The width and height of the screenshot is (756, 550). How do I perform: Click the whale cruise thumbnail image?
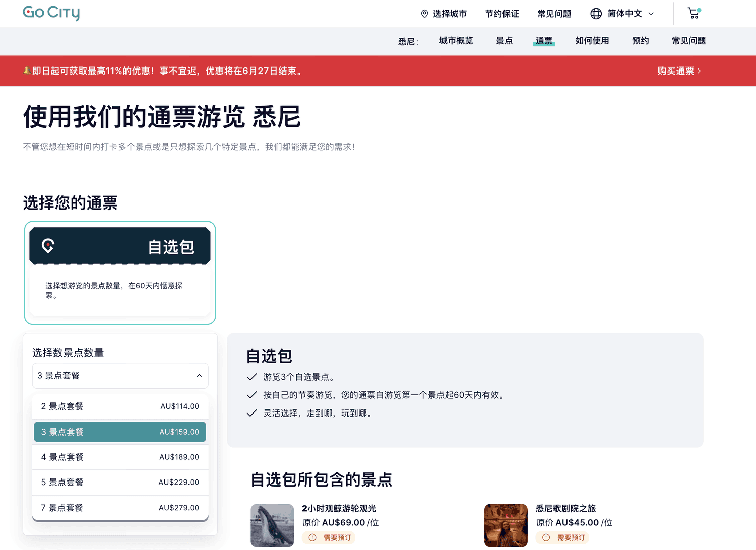[272, 525]
